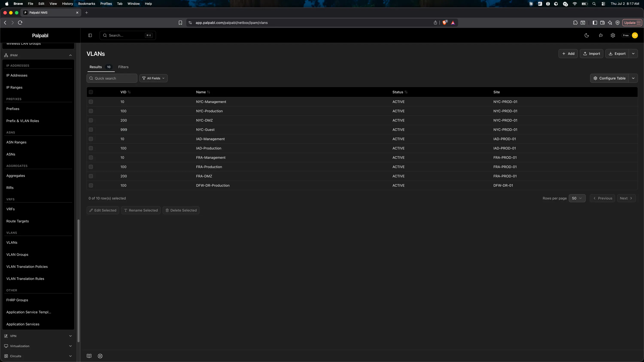This screenshot has height=362, width=644.
Task: Open the Brave Shields lion icon
Action: pyautogui.click(x=445, y=23)
